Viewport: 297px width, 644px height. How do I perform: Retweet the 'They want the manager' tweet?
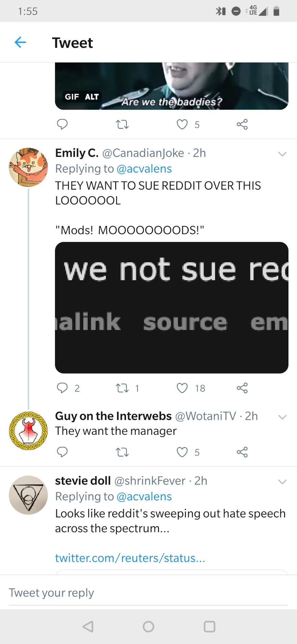[x=122, y=452]
